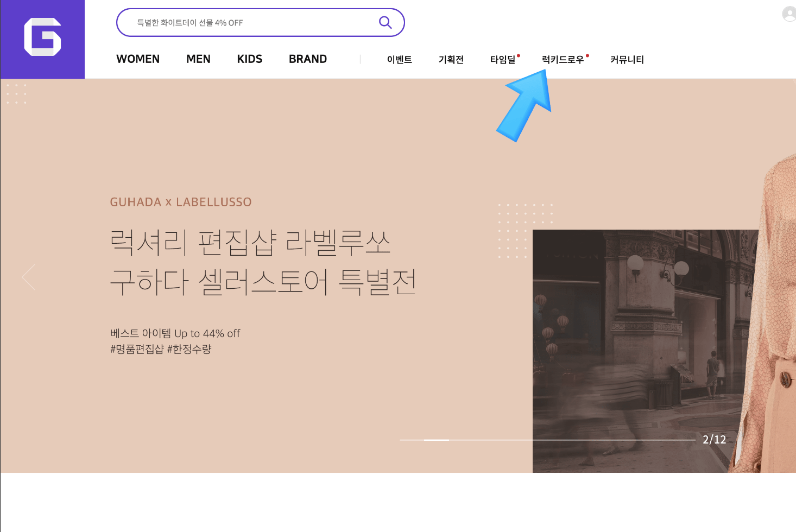Click the search field with 화이트데이 text
The height and width of the screenshot is (532, 796).
click(x=261, y=22)
